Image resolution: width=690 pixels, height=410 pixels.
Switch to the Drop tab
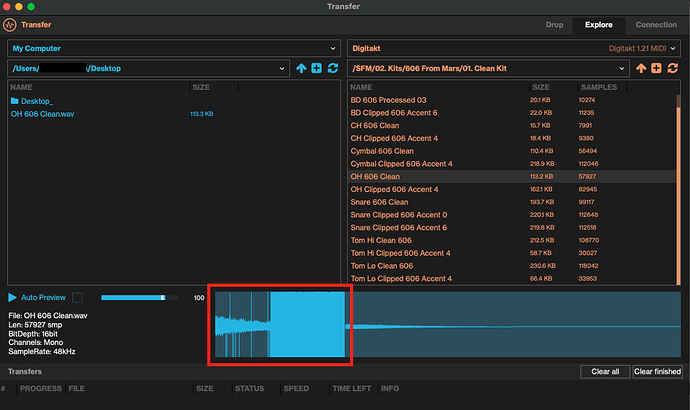554,25
